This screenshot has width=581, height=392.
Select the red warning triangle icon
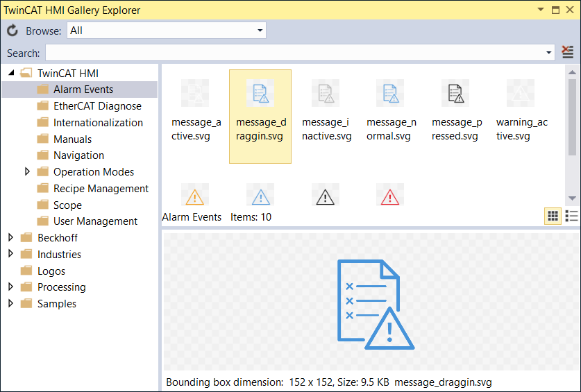[x=390, y=196]
